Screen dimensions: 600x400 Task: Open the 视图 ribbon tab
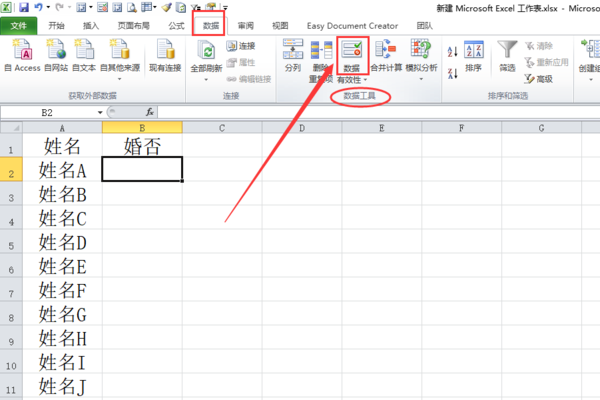click(280, 26)
